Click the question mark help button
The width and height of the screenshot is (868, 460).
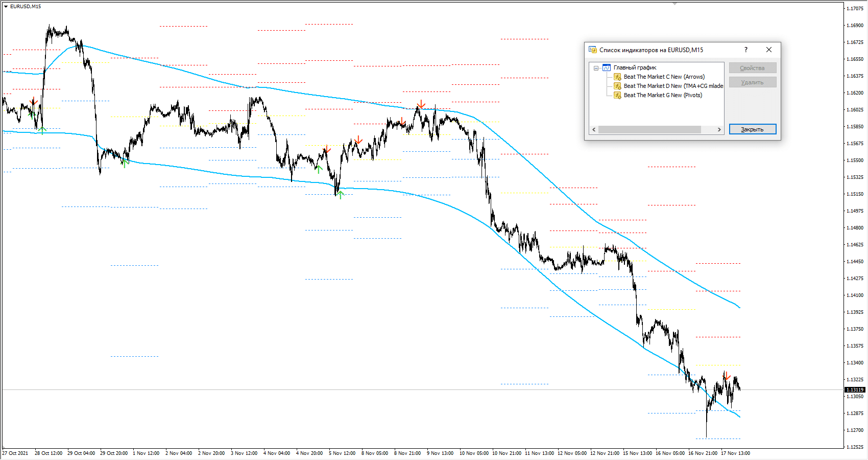(746, 50)
